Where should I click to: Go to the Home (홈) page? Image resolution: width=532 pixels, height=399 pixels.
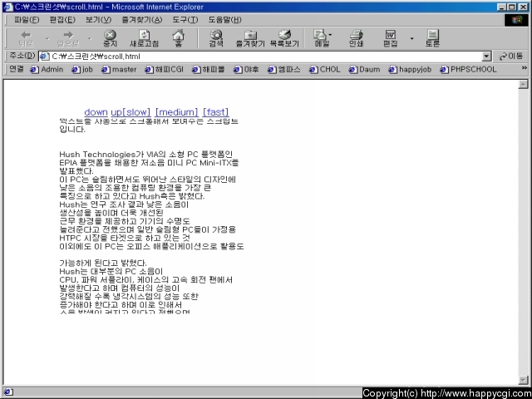(x=178, y=38)
